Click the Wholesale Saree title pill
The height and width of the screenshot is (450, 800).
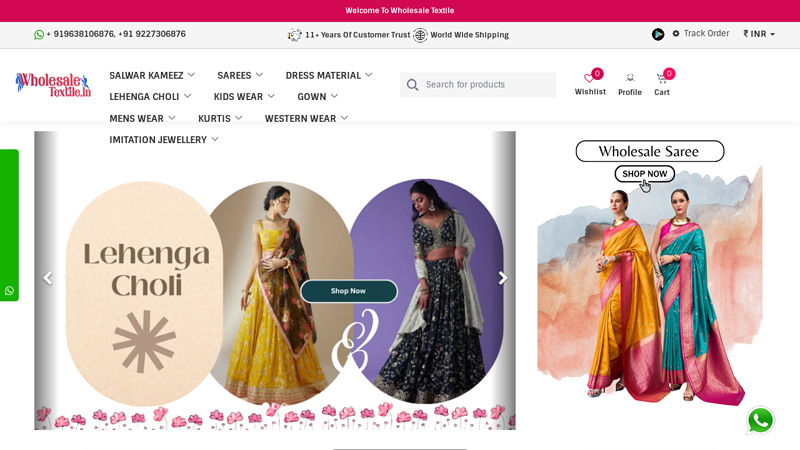tap(649, 151)
